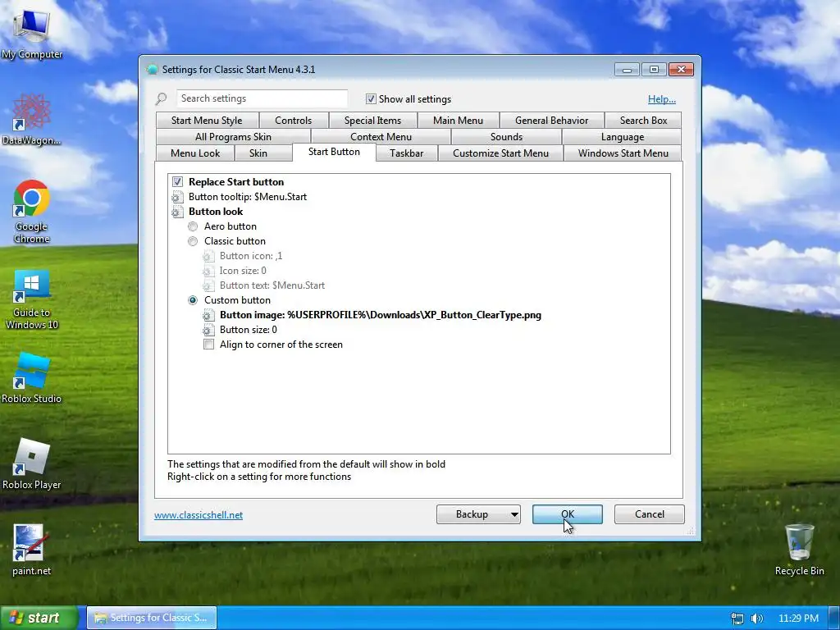The image size is (840, 630).
Task: Click gear icon beside Icon size
Action: [x=208, y=271]
